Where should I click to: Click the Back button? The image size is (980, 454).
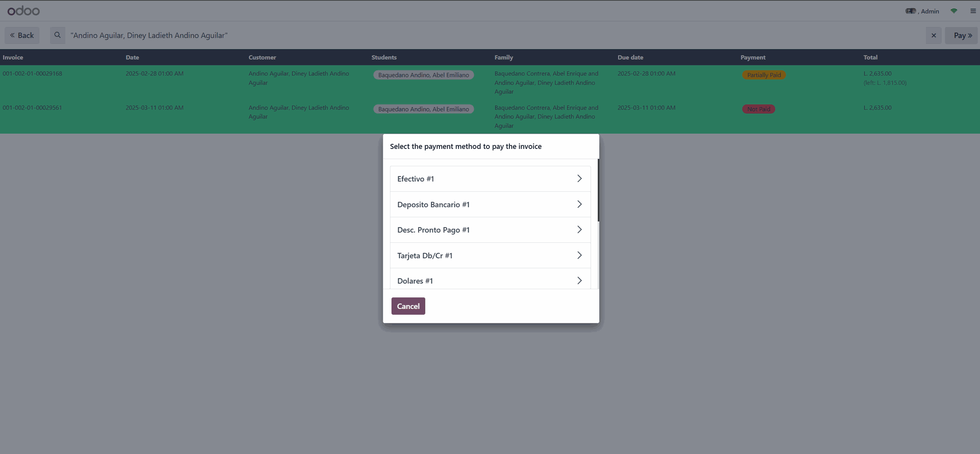(22, 35)
